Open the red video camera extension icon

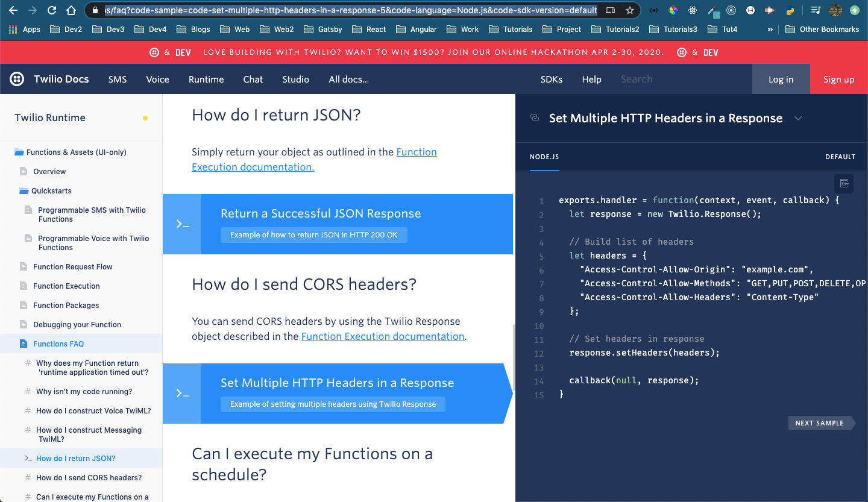770,10
